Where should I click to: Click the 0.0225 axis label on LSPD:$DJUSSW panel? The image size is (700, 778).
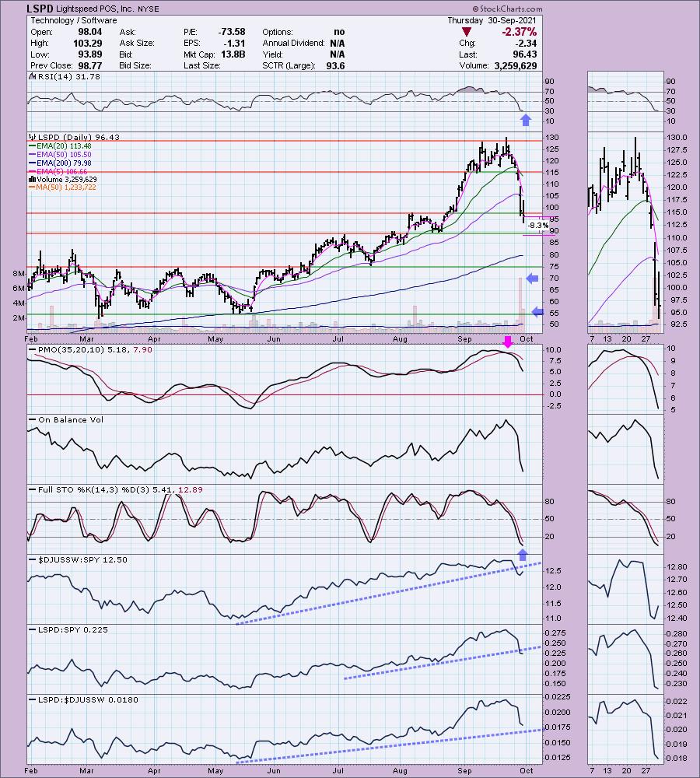pyautogui.click(x=558, y=697)
